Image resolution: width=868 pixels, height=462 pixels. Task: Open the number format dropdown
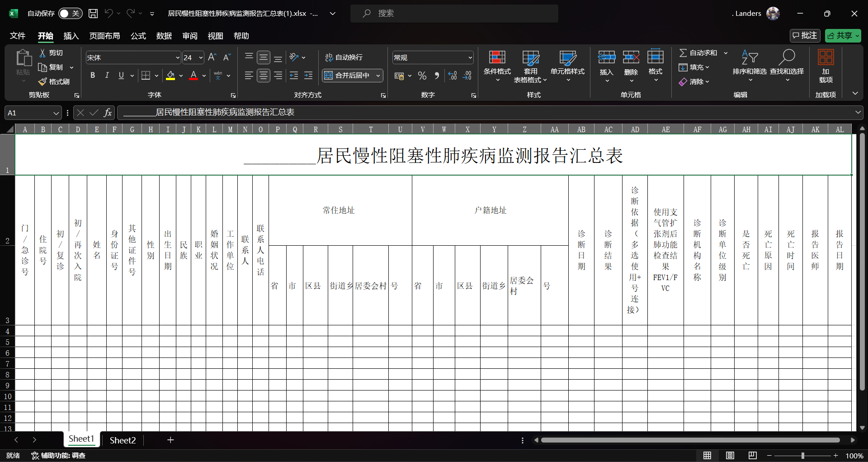click(x=470, y=58)
